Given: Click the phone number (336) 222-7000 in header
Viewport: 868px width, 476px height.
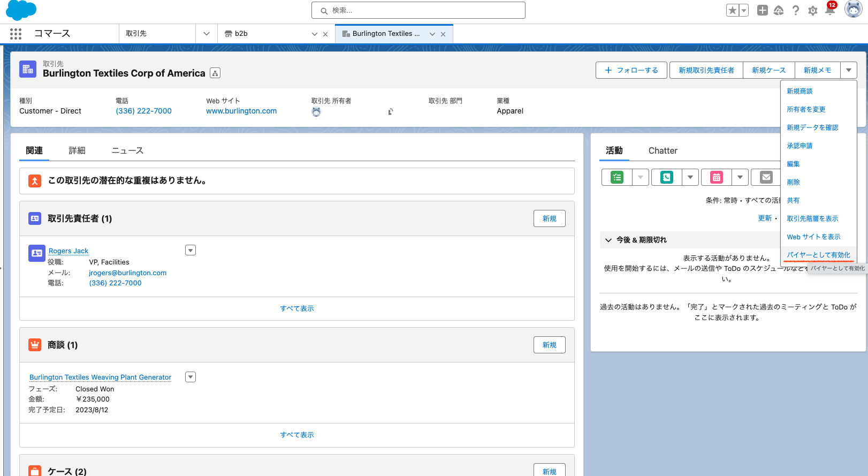Looking at the screenshot, I should click(144, 111).
